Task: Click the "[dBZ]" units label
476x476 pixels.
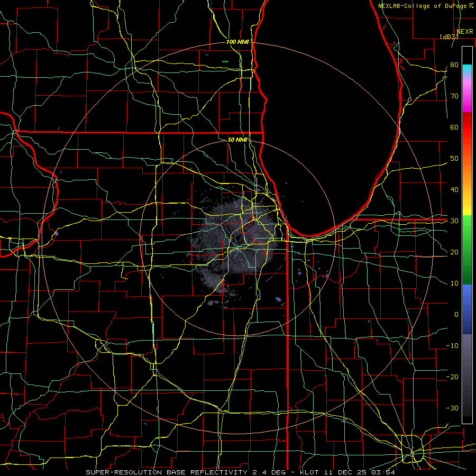Action: [x=449, y=36]
